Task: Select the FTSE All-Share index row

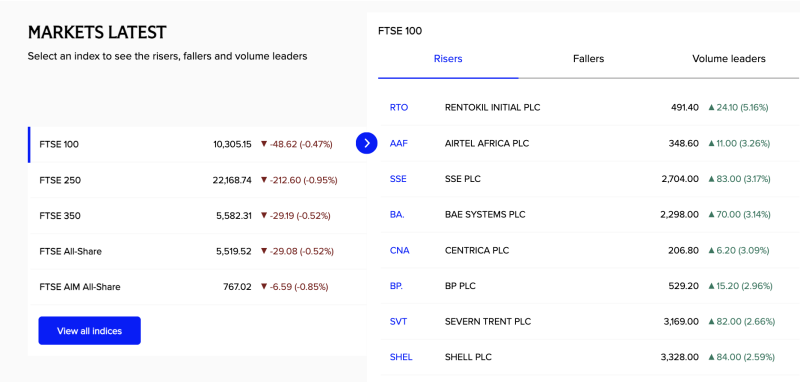Action: coord(197,251)
